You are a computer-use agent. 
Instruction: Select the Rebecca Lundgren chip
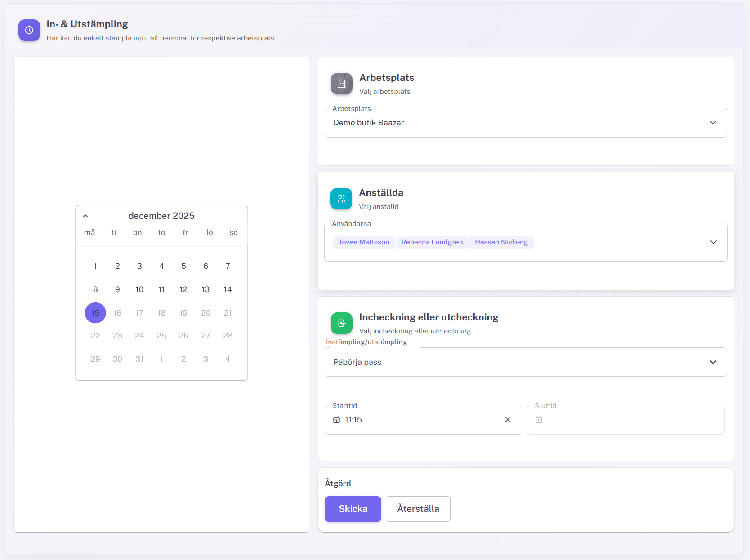click(x=432, y=242)
